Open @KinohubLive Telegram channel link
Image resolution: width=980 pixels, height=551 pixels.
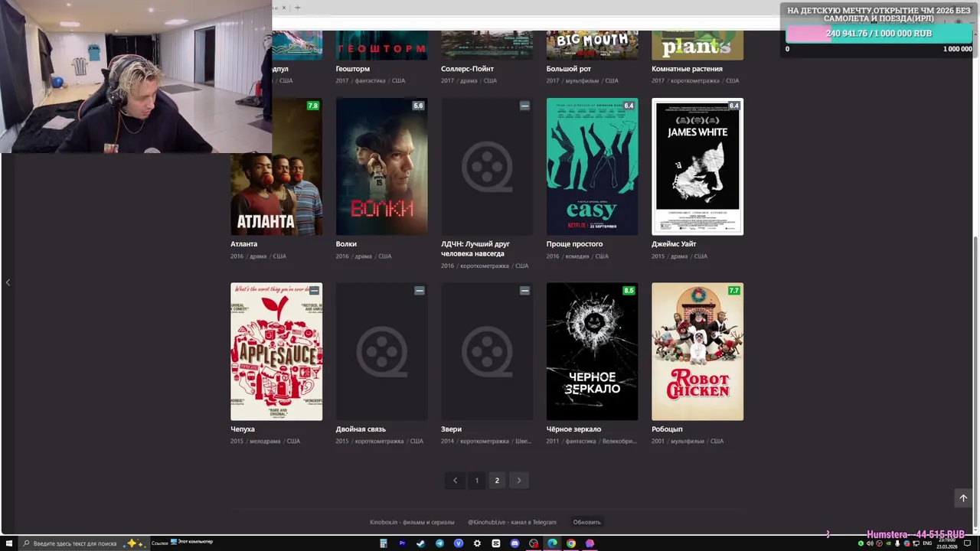click(x=512, y=522)
